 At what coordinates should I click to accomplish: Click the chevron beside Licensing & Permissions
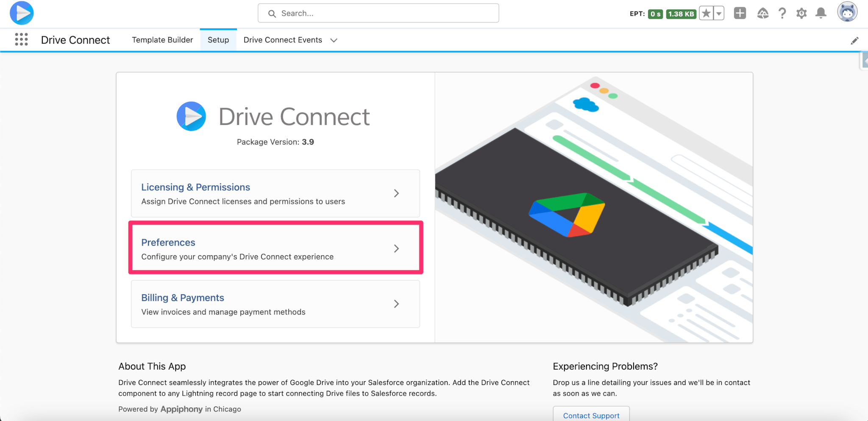396,193
